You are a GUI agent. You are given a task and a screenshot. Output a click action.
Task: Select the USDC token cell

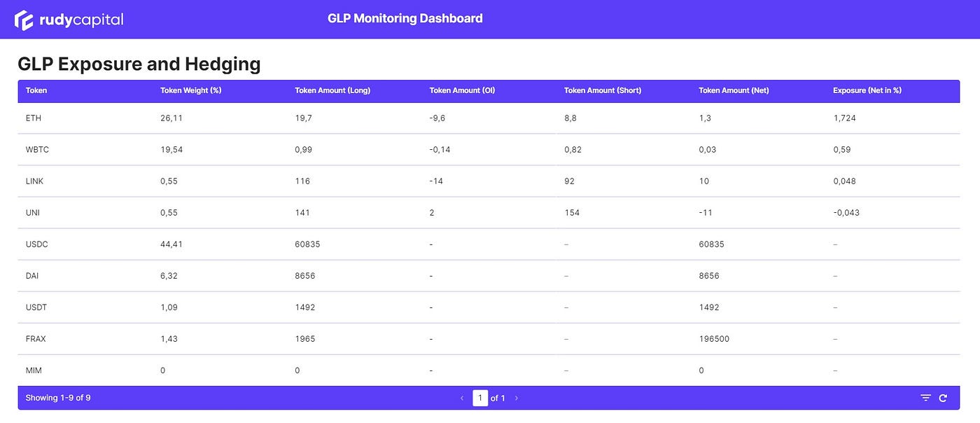(37, 244)
